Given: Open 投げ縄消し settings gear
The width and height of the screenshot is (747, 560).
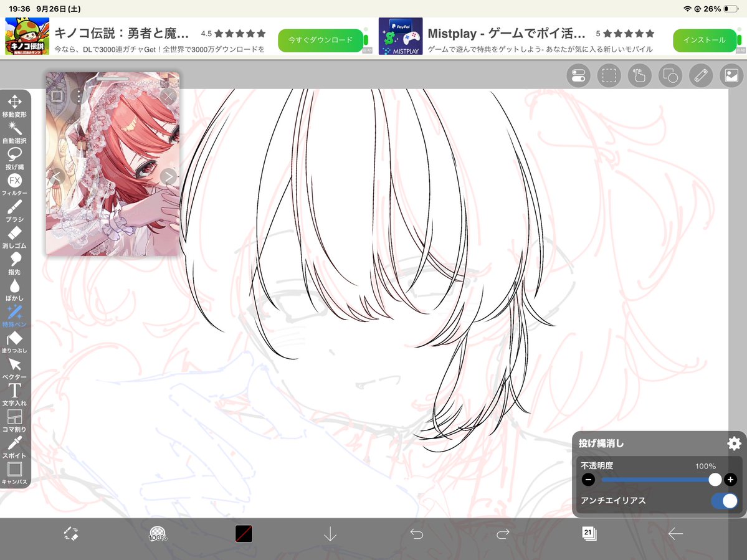Looking at the screenshot, I should pyautogui.click(x=734, y=444).
